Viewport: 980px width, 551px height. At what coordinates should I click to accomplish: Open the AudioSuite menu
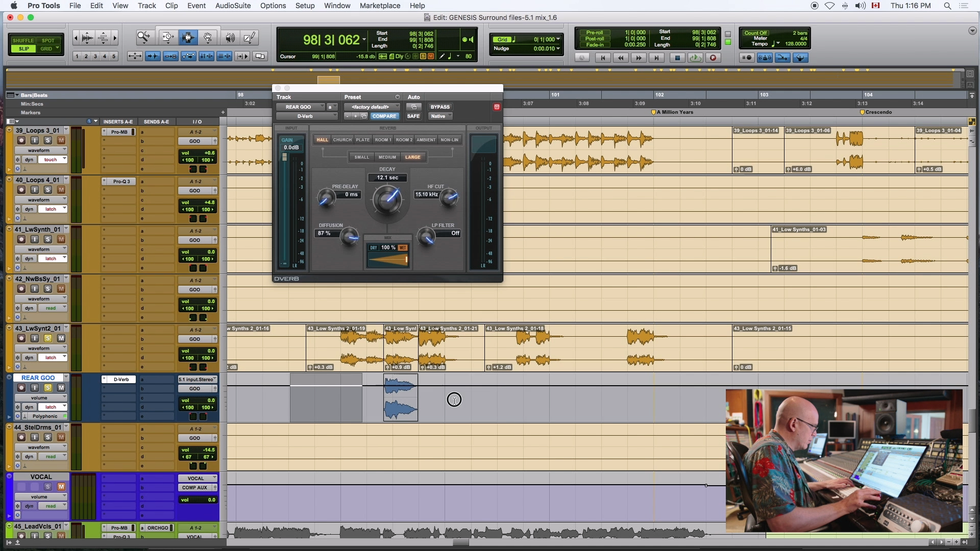233,6
